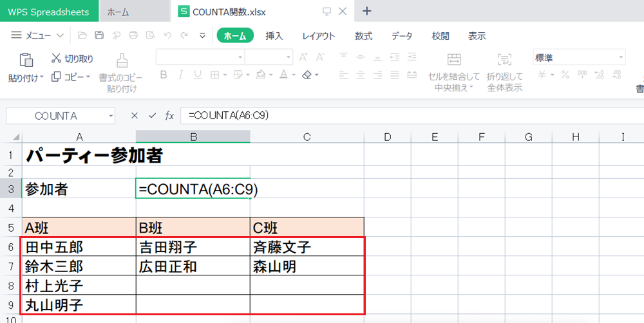
Task: Click cell containing 斉藤文子
Action: coord(307,247)
